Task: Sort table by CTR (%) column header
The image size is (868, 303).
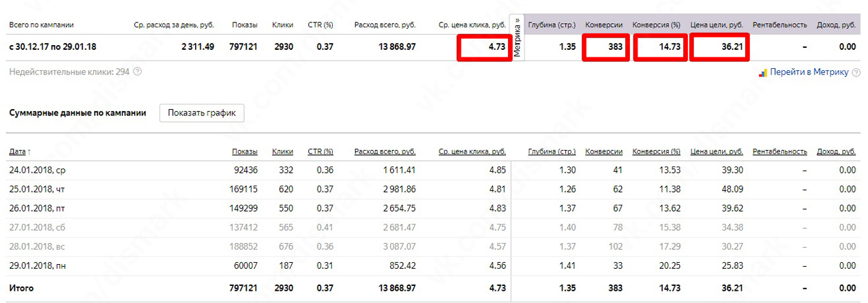Action: click(x=320, y=151)
